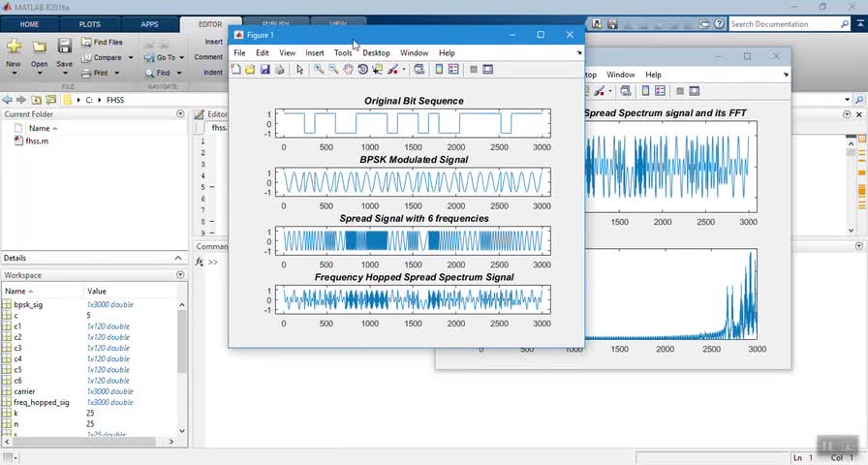Click FHSS in the folder path

pos(115,100)
